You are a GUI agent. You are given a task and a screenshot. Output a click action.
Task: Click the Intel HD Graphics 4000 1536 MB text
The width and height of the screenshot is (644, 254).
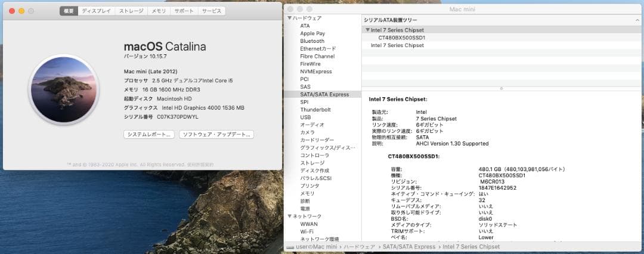pyautogui.click(x=203, y=108)
